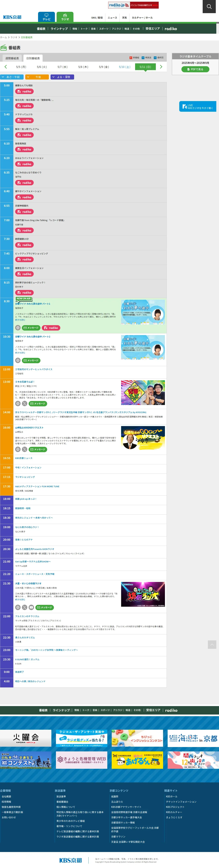Select the 日別番組表 tab
219x868 pixels.
click(x=33, y=58)
